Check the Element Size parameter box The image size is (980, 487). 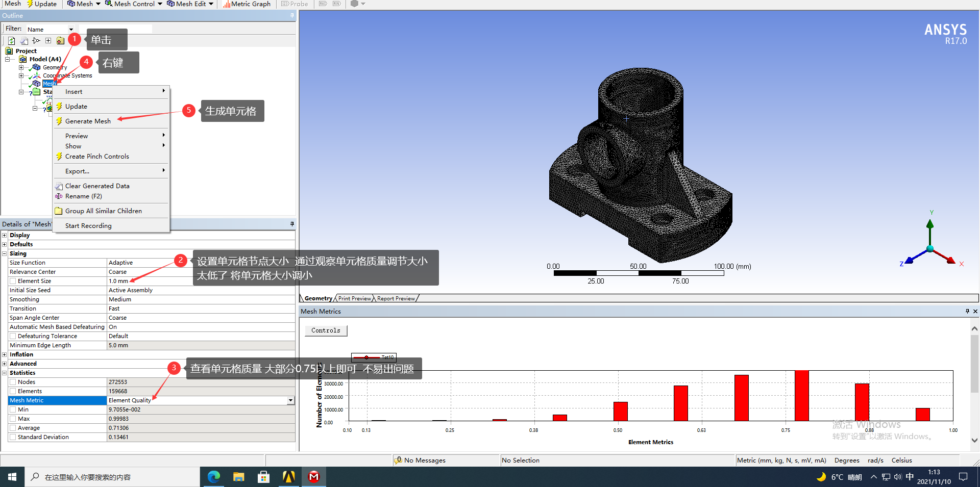(x=13, y=281)
